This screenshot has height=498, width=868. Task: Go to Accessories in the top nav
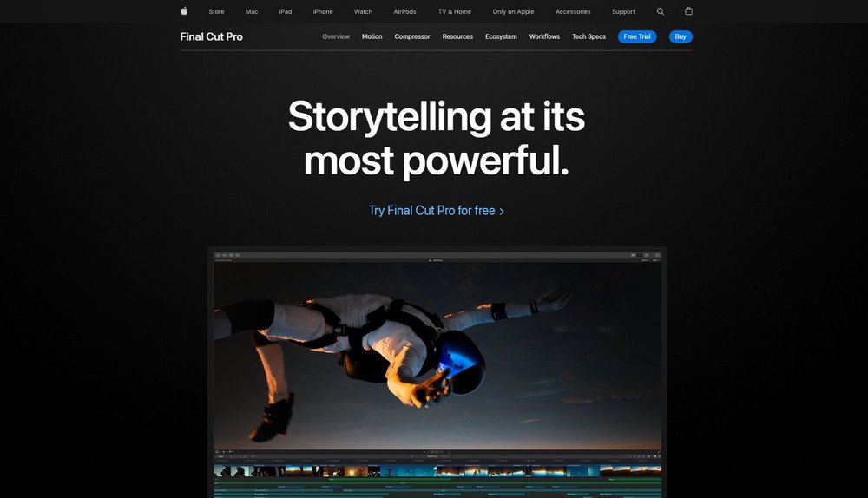pyautogui.click(x=573, y=11)
